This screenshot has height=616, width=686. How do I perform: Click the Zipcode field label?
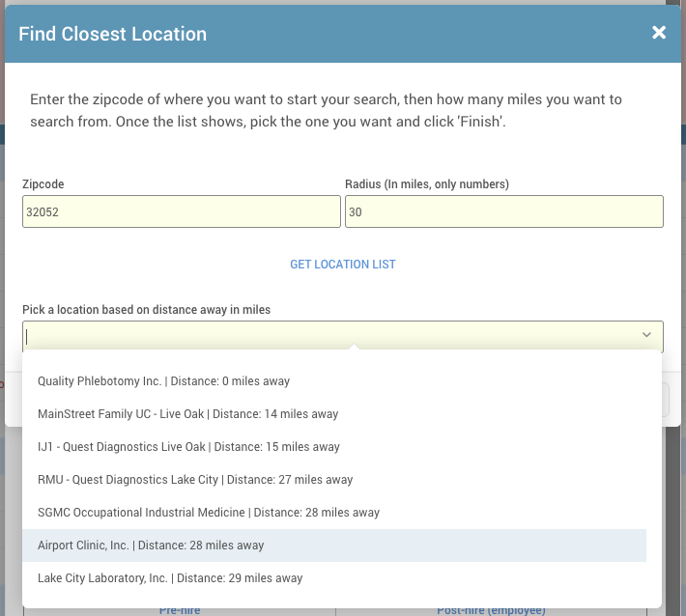pos(43,184)
